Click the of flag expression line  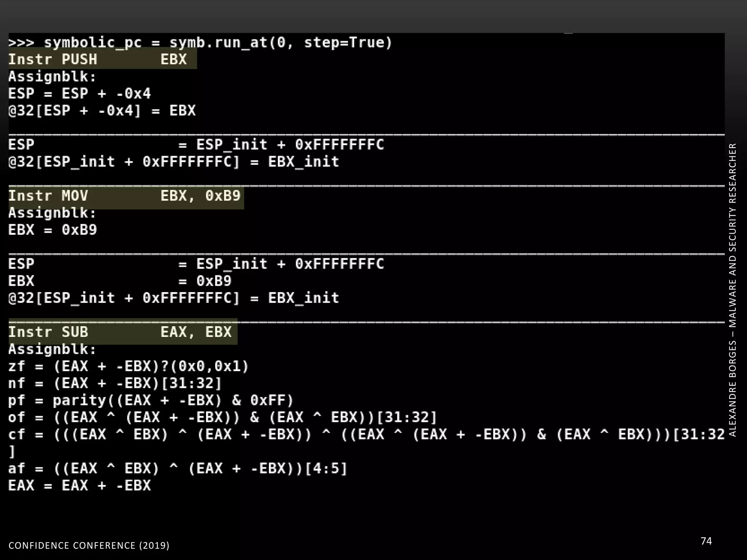[222, 417]
